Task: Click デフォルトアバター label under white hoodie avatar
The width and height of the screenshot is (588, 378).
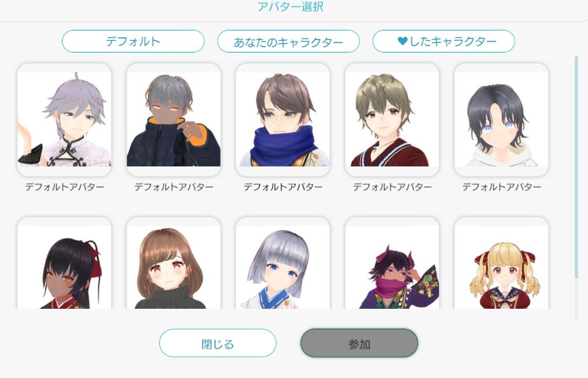Action: point(502,187)
